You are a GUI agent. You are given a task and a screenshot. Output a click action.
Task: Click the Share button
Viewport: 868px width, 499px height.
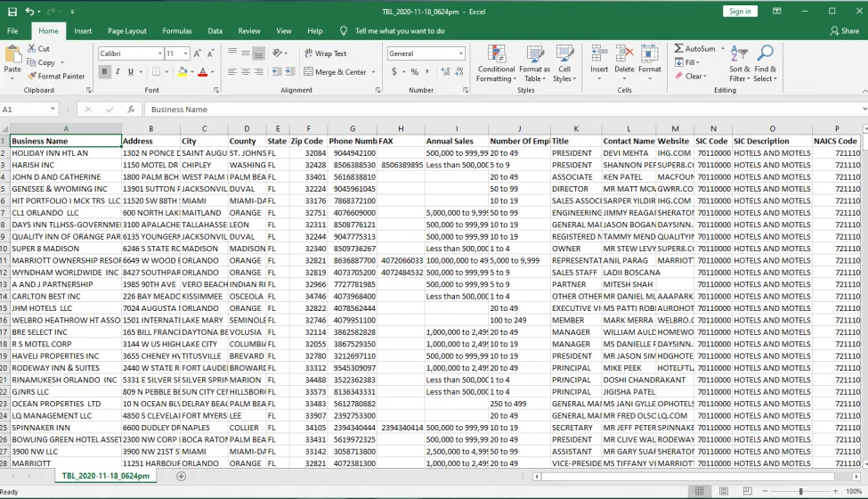click(845, 31)
